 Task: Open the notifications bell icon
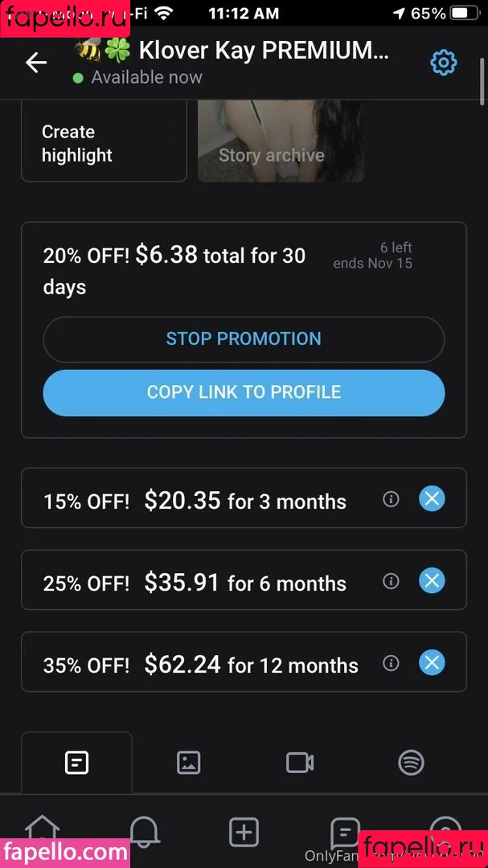tap(144, 831)
